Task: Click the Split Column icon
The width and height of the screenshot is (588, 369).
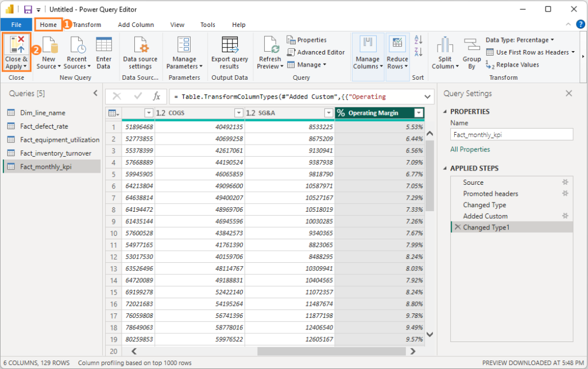Action: 445,45
